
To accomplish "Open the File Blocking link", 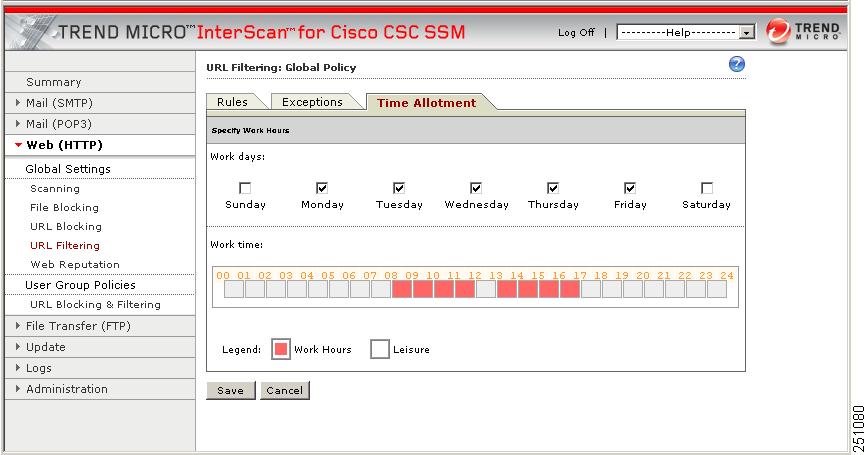I will point(64,208).
